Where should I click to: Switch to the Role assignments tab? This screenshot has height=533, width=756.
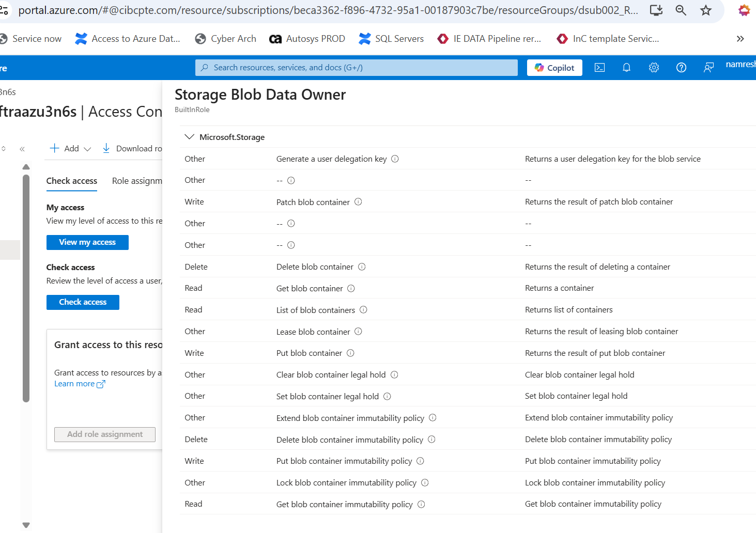[137, 181]
